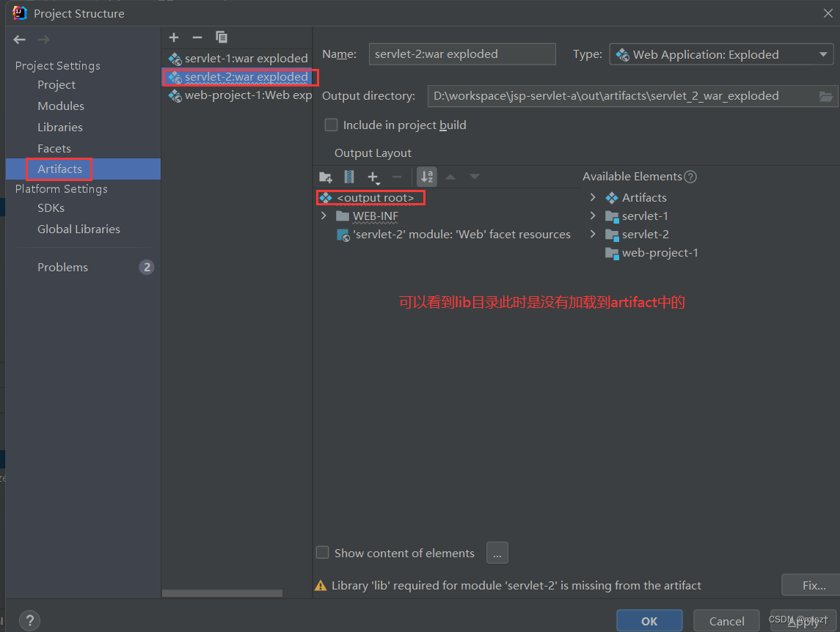Enable Show content of elements

pyautogui.click(x=323, y=552)
